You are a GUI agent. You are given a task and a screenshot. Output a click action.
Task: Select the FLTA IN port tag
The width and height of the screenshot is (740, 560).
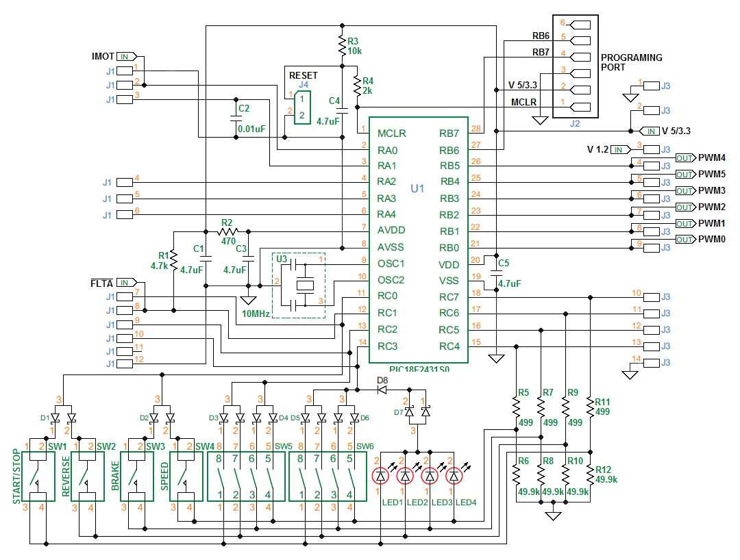tap(126, 283)
